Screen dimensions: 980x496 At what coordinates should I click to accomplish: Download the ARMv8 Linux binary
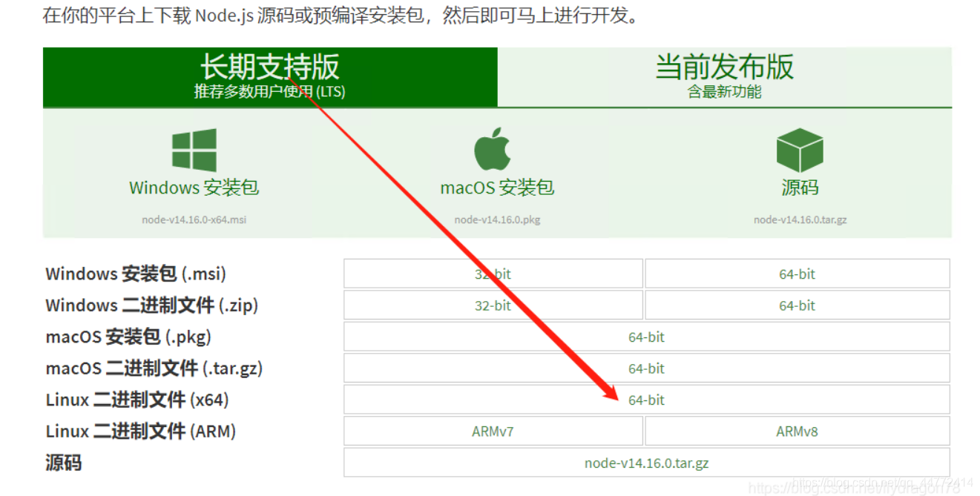point(798,431)
